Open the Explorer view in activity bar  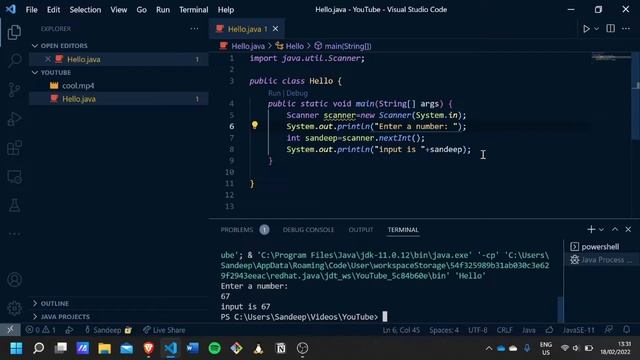(x=14, y=32)
